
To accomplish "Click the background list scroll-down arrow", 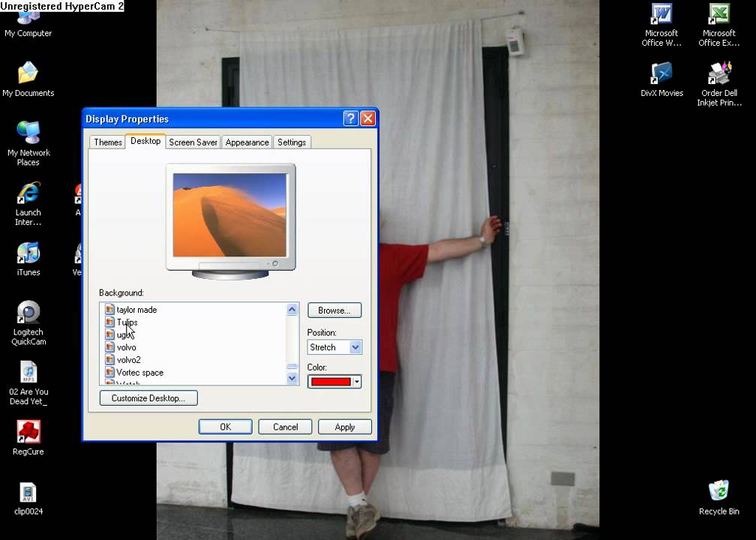I will pos(292,379).
